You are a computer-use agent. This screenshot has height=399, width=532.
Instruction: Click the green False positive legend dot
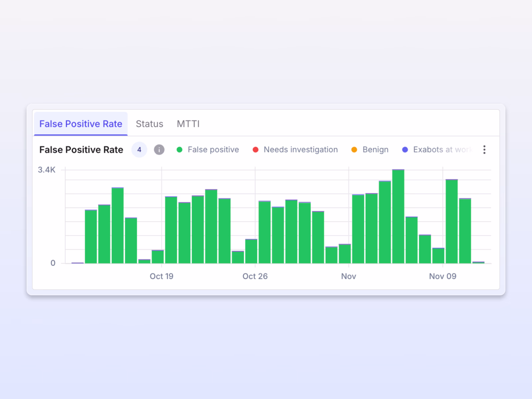coord(180,150)
